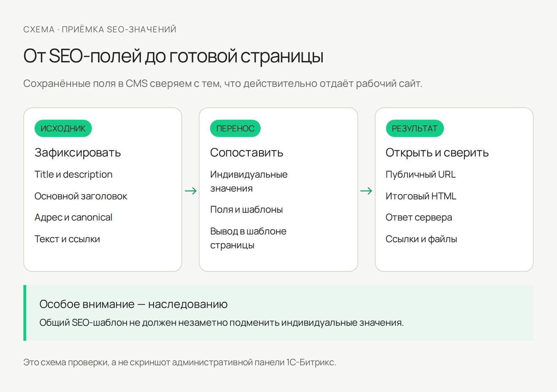The image size is (557, 392).
Task: Click the item Адрес и canonical
Action: [73, 218]
